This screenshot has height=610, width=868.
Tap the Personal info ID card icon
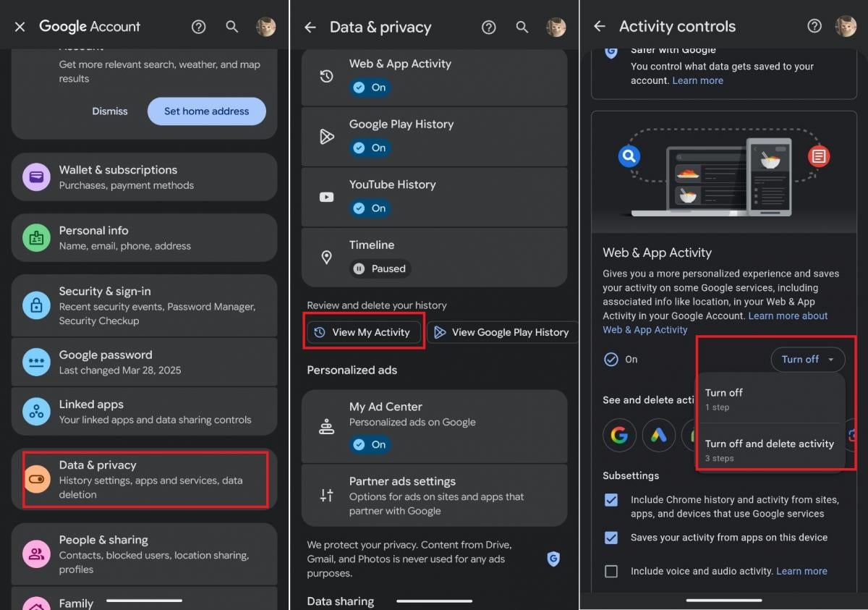36,237
